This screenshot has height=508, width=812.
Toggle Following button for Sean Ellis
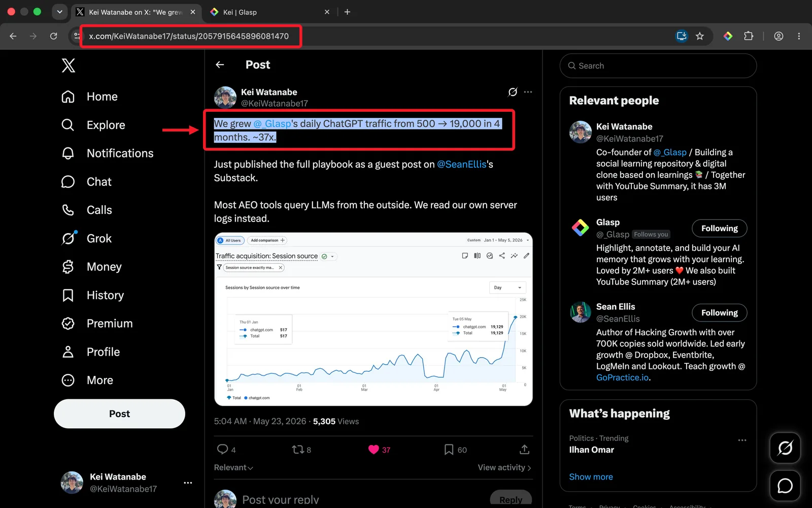point(719,313)
